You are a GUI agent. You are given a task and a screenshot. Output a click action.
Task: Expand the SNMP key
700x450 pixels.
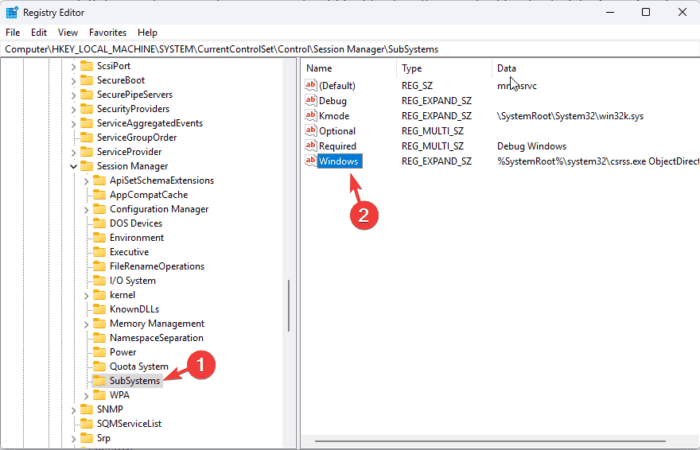(x=74, y=409)
